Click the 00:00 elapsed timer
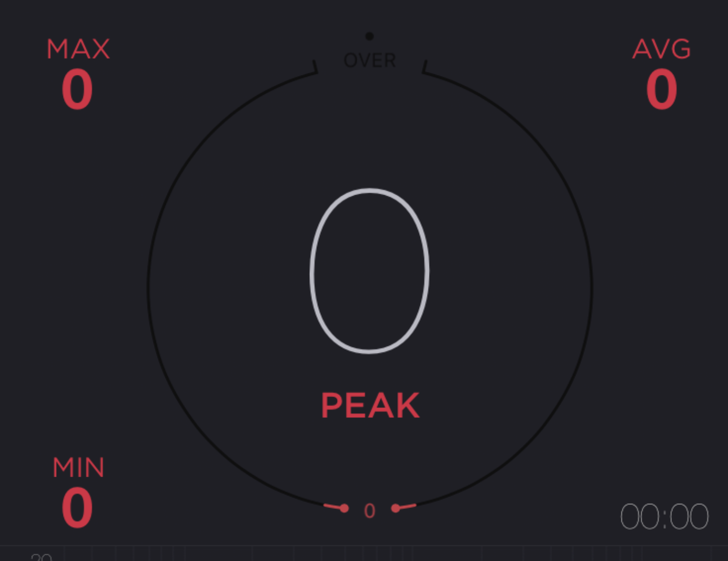This screenshot has width=728, height=561. point(665,516)
